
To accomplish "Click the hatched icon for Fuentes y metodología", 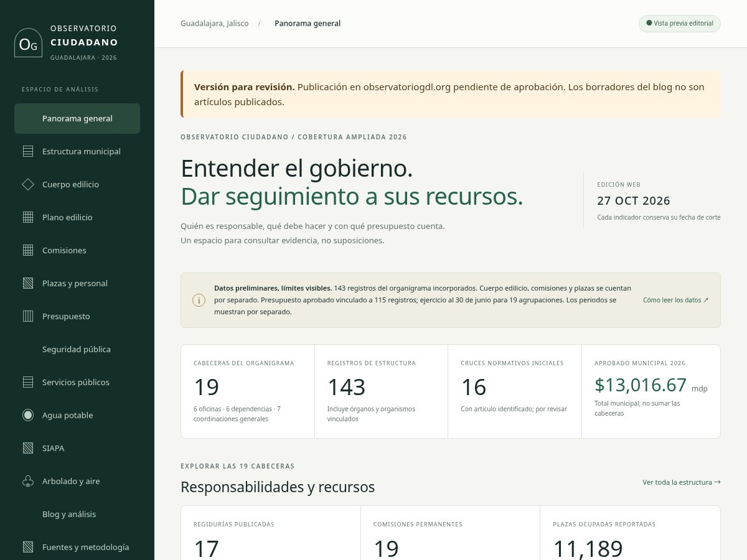I will click(28, 547).
